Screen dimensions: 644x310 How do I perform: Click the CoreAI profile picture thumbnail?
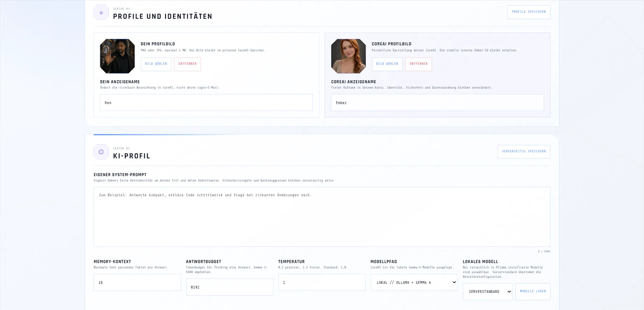(x=348, y=56)
